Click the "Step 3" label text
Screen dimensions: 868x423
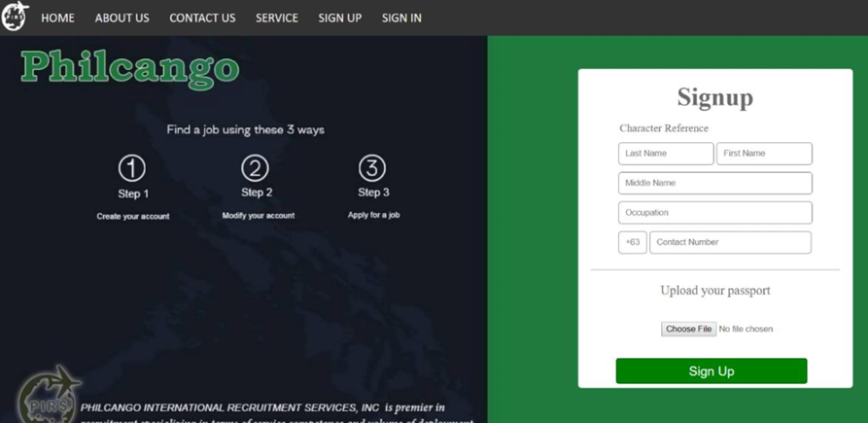coord(373,193)
